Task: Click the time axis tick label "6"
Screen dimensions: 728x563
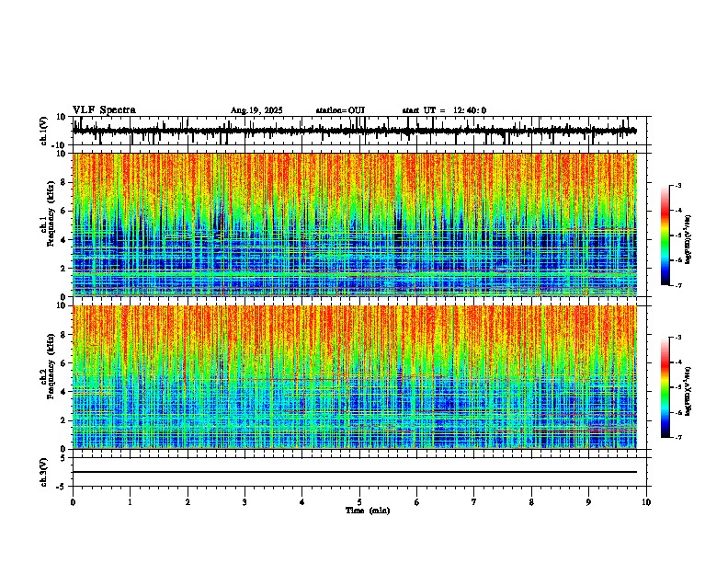Action: pos(416,502)
